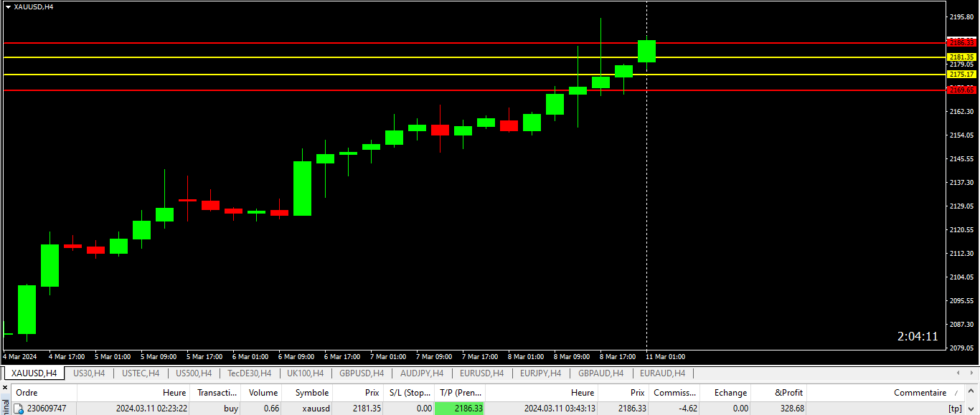Select the order icon beside 230609747

point(19,409)
